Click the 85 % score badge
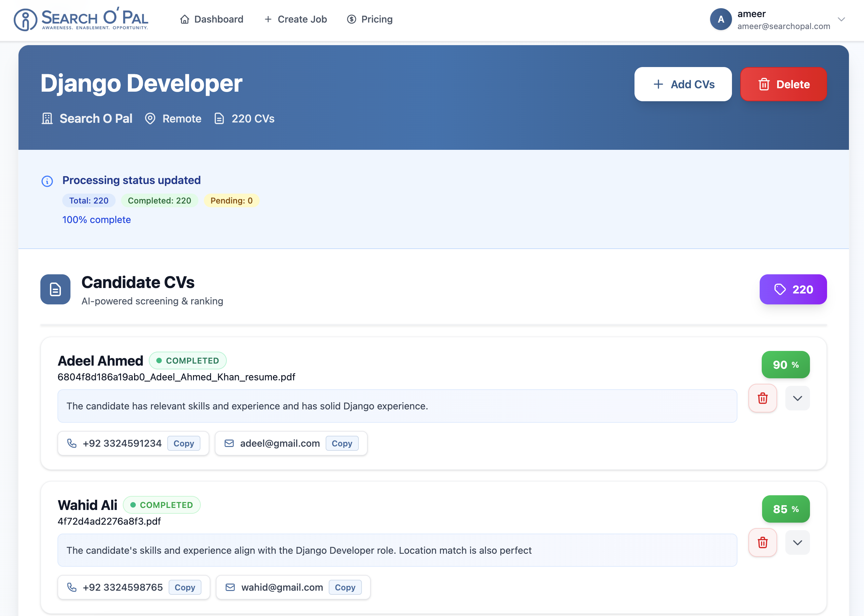The image size is (864, 616). (x=785, y=509)
